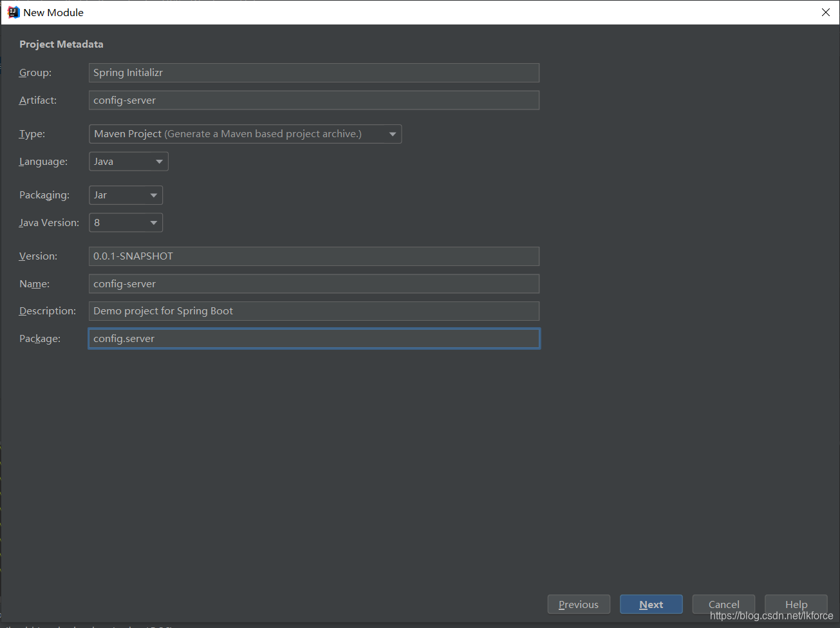Click the Package label
Image resolution: width=840 pixels, height=628 pixels.
coord(40,339)
